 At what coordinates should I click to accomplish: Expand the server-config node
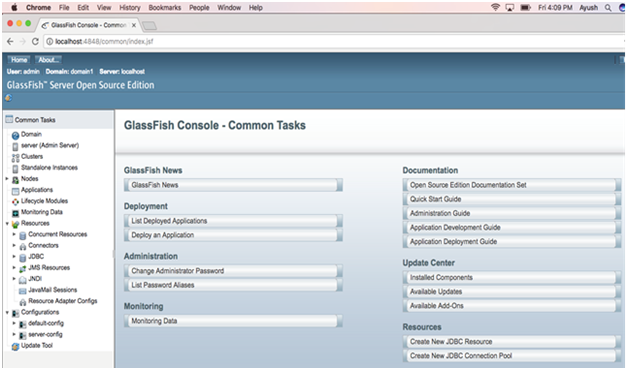(14, 334)
